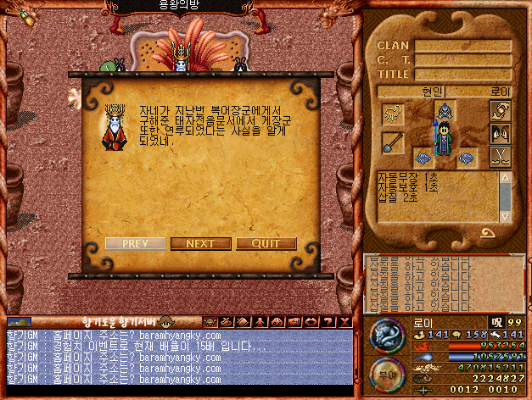The height and width of the screenshot is (400, 532).
Task: Click the C. T. field
Action: tap(462, 60)
